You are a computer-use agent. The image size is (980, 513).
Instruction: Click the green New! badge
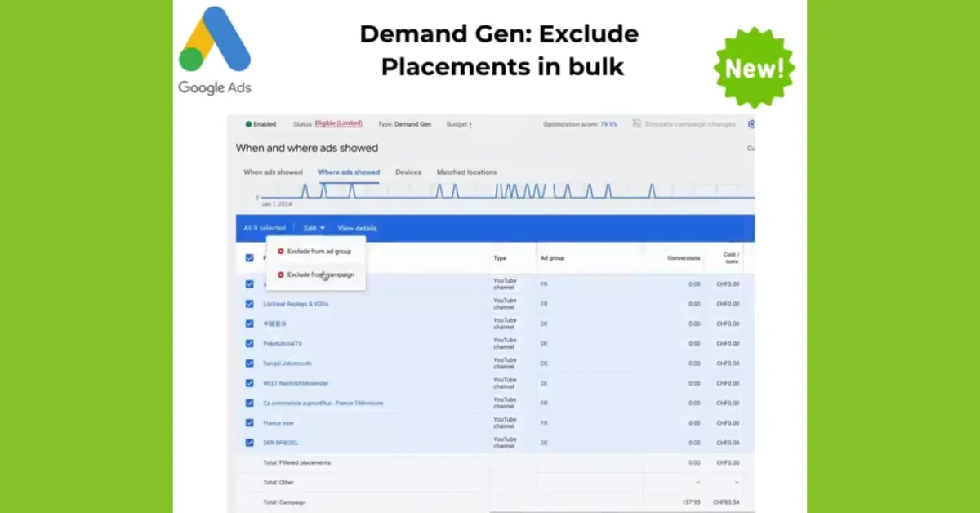click(x=754, y=68)
